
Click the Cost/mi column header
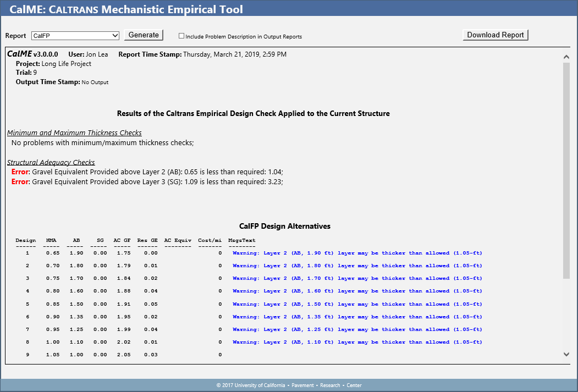tap(210, 240)
